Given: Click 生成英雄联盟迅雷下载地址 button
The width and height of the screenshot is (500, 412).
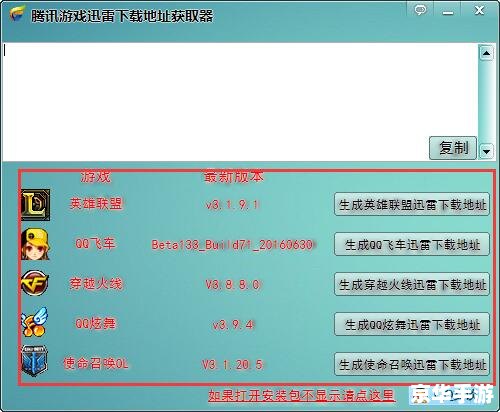Looking at the screenshot, I should point(412,204).
